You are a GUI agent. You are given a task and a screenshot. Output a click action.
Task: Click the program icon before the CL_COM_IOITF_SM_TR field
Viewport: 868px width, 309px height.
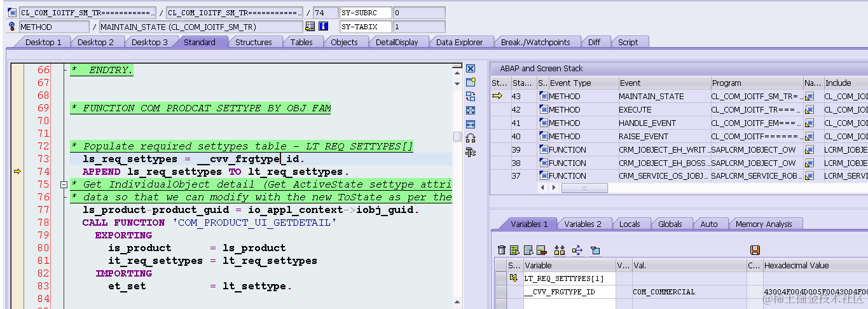(12, 13)
